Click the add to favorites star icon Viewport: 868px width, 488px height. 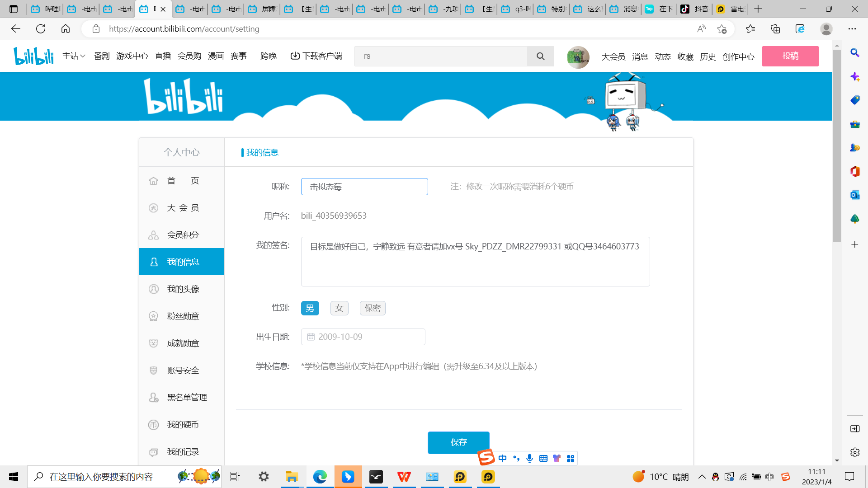tap(722, 29)
